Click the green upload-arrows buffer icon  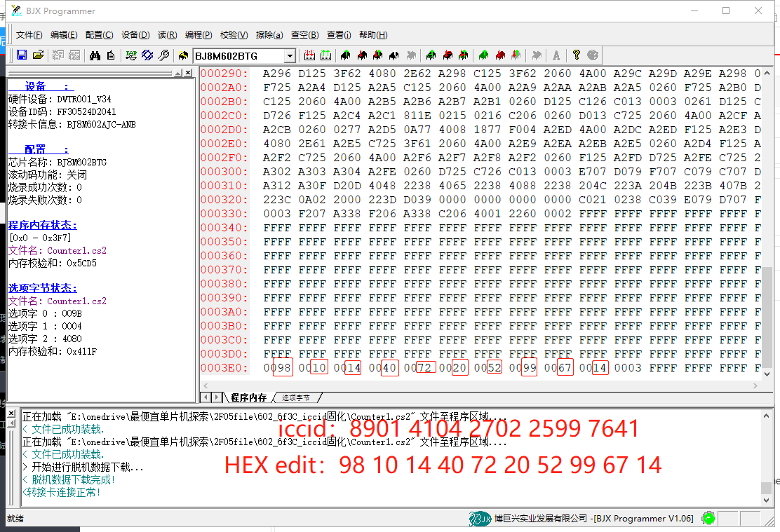pos(326,55)
